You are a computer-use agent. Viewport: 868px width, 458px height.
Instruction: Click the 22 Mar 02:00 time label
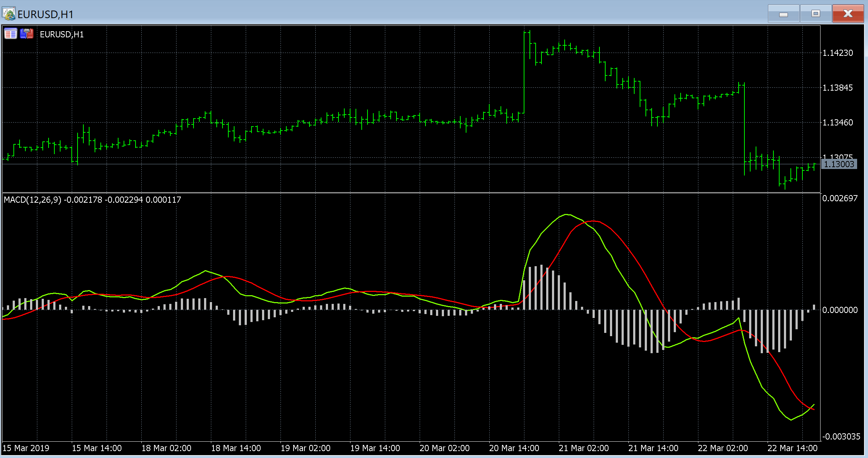[723, 448]
